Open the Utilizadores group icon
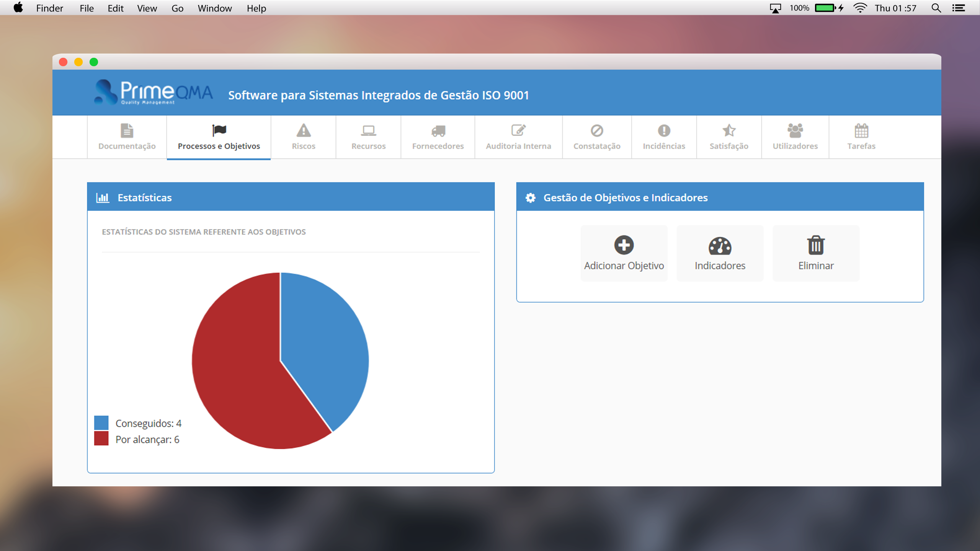Viewport: 980px width, 551px height. click(x=795, y=131)
